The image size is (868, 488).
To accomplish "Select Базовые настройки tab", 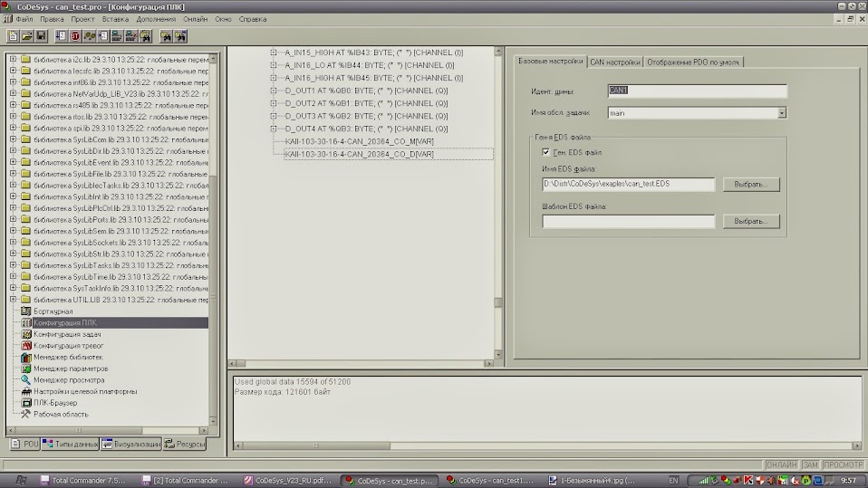I will [550, 62].
